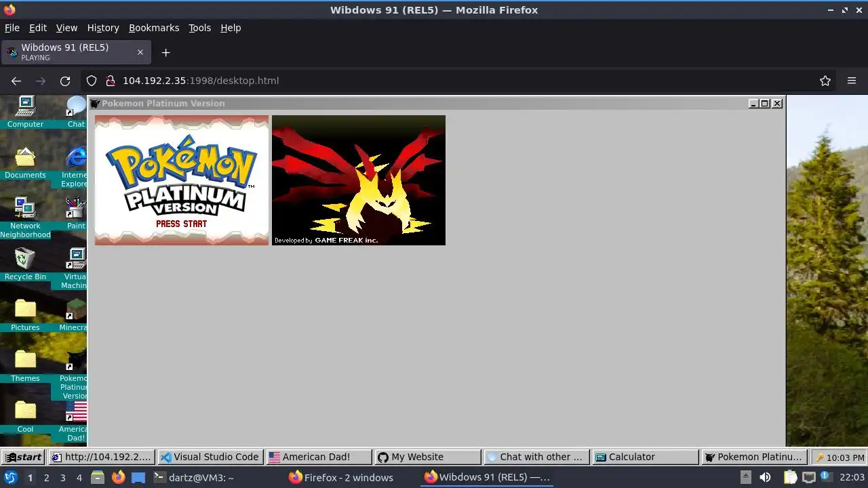Select Pokemon Platinum taskbar item

(754, 457)
